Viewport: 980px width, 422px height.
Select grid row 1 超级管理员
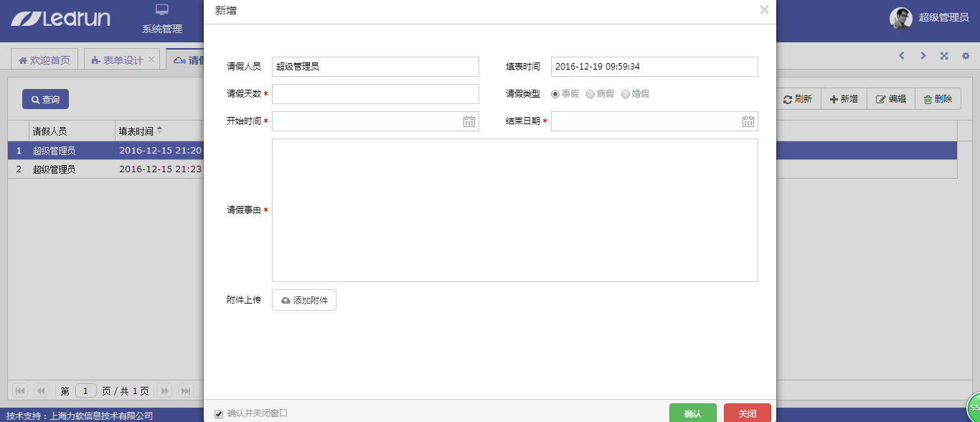(x=482, y=151)
